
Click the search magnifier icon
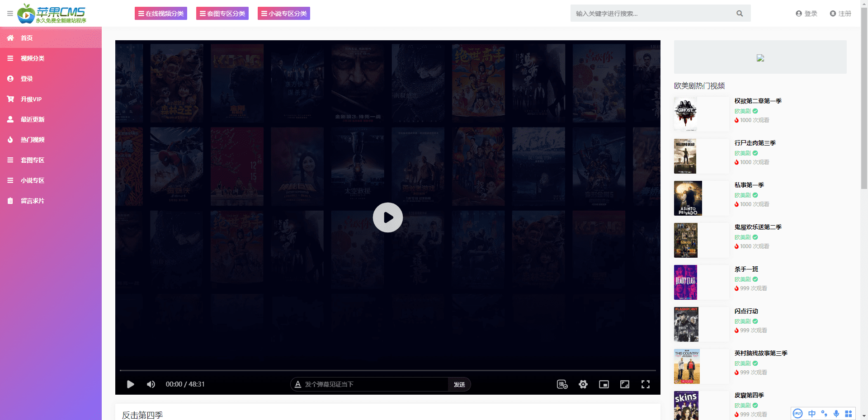click(740, 14)
